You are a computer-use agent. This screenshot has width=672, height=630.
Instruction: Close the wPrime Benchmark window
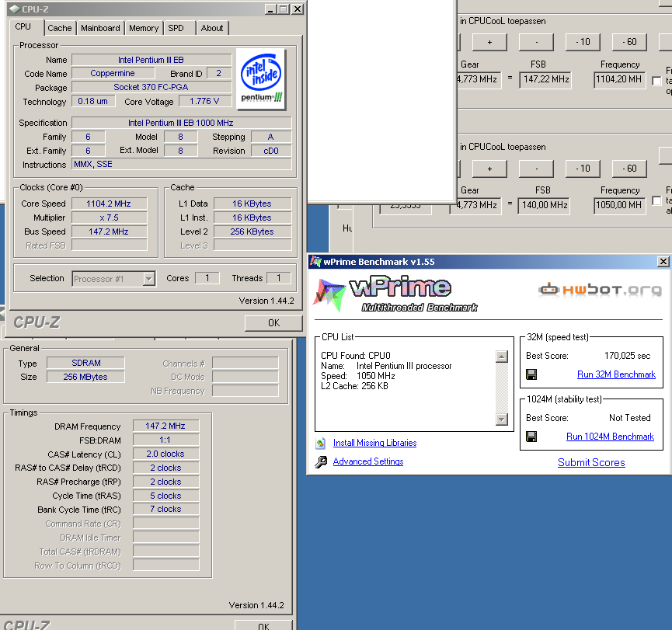pos(663,262)
